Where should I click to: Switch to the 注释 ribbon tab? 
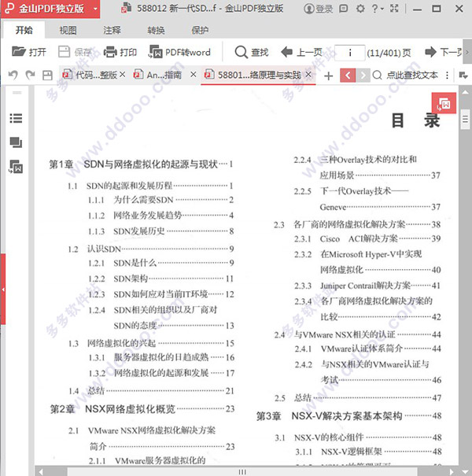click(x=112, y=30)
